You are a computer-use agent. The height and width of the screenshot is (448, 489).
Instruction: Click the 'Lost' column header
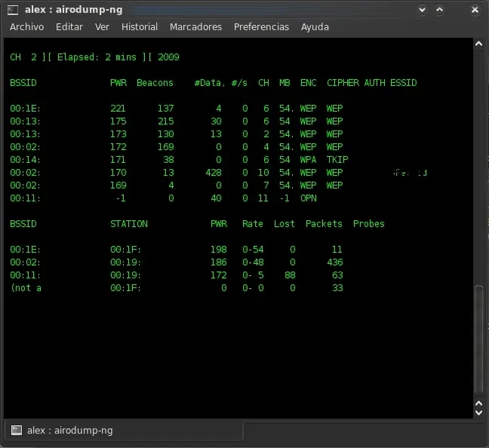click(284, 224)
